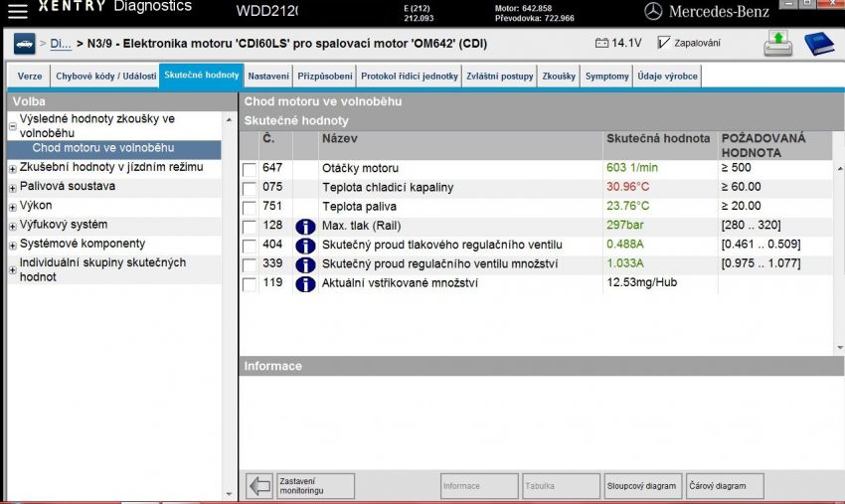The height and width of the screenshot is (504, 845).
Task: Check the box for row 119
Action: pos(249,283)
